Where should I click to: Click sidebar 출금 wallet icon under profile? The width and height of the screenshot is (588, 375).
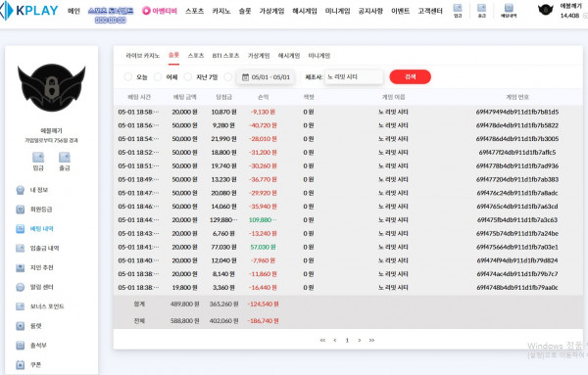[65, 157]
